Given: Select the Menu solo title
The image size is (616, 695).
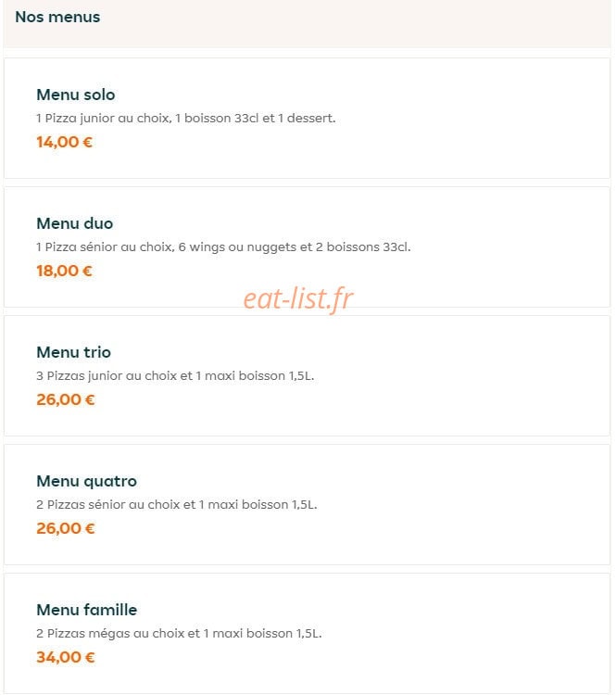Looking at the screenshot, I should click(76, 95).
